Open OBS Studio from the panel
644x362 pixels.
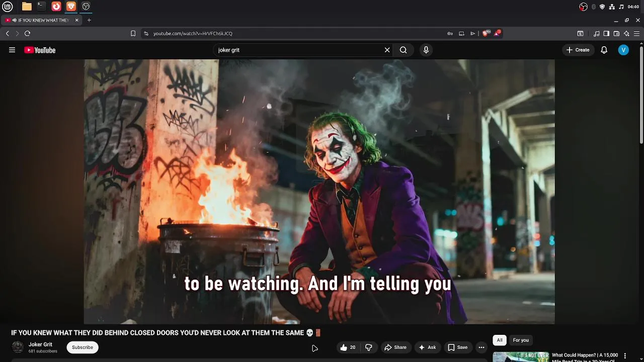tap(86, 7)
